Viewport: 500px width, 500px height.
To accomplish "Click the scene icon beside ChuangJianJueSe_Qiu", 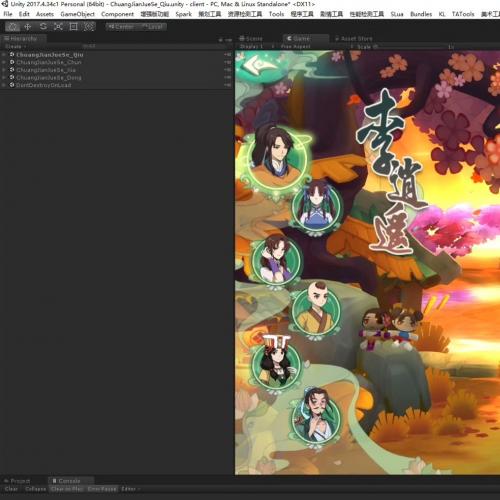I will coord(12,54).
